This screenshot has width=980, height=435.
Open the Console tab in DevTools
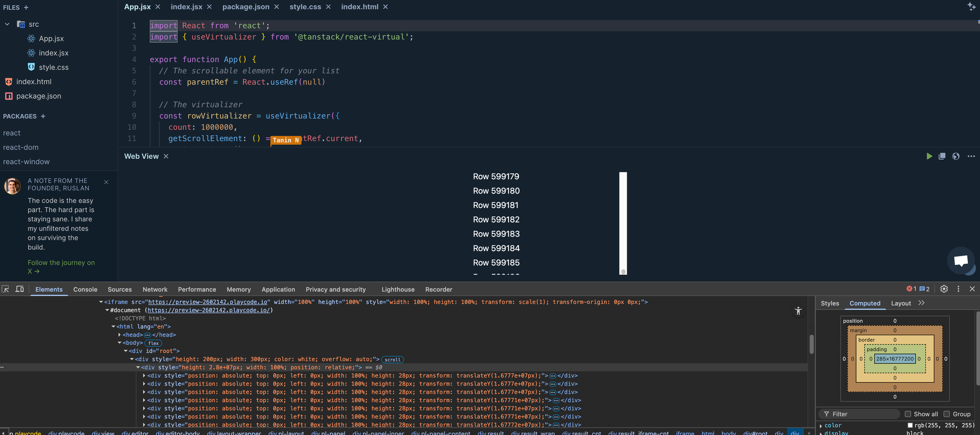[85, 290]
